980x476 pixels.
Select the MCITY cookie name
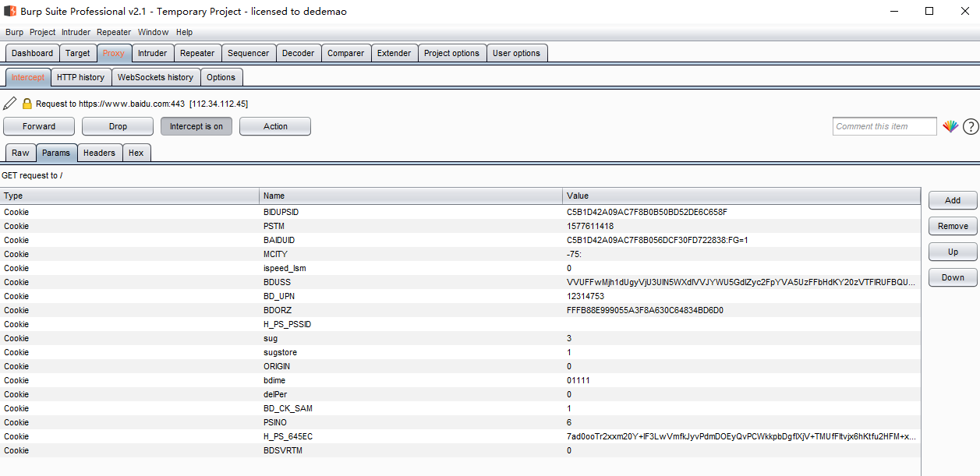[275, 254]
